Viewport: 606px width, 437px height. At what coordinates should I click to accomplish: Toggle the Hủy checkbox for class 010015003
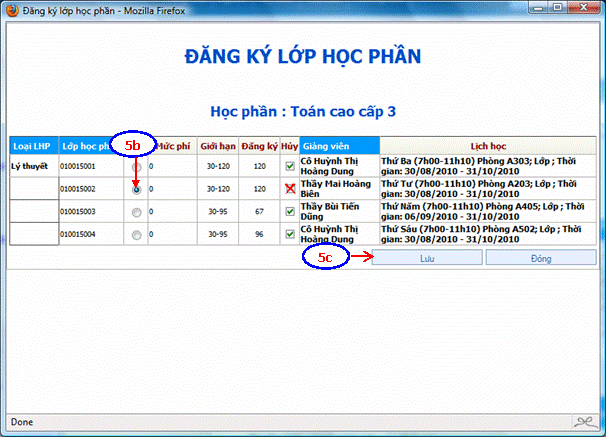pyautogui.click(x=290, y=211)
